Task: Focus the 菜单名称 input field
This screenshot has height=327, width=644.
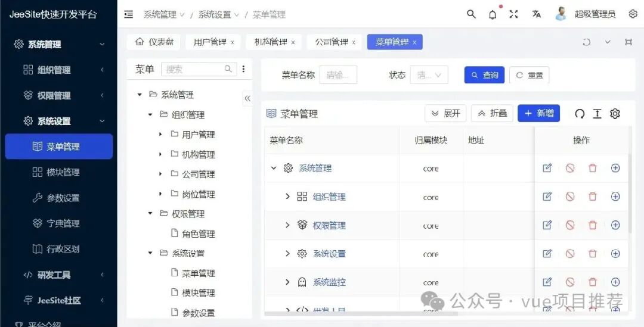Action: click(339, 75)
